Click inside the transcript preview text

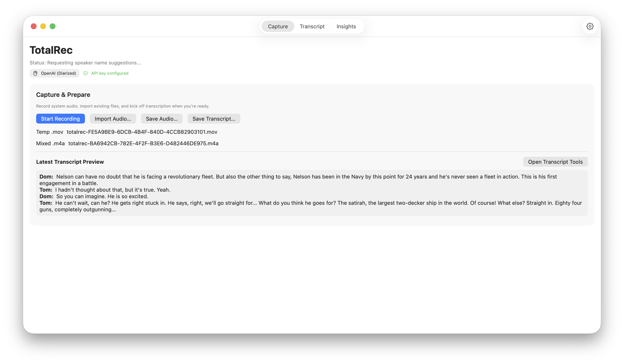point(312,193)
